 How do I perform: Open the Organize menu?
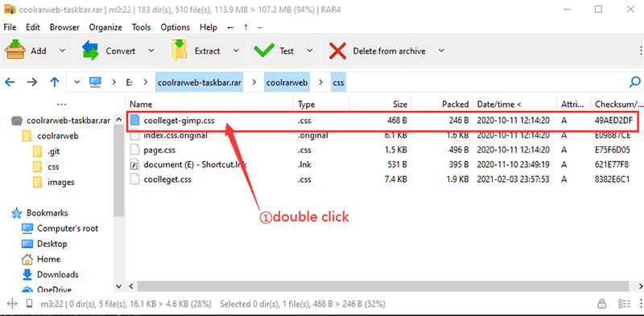pos(105,27)
